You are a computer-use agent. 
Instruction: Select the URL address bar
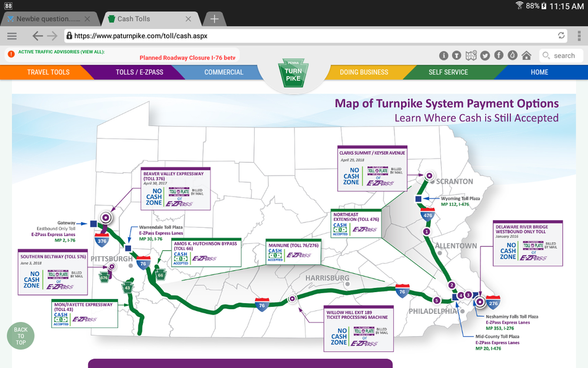click(315, 36)
